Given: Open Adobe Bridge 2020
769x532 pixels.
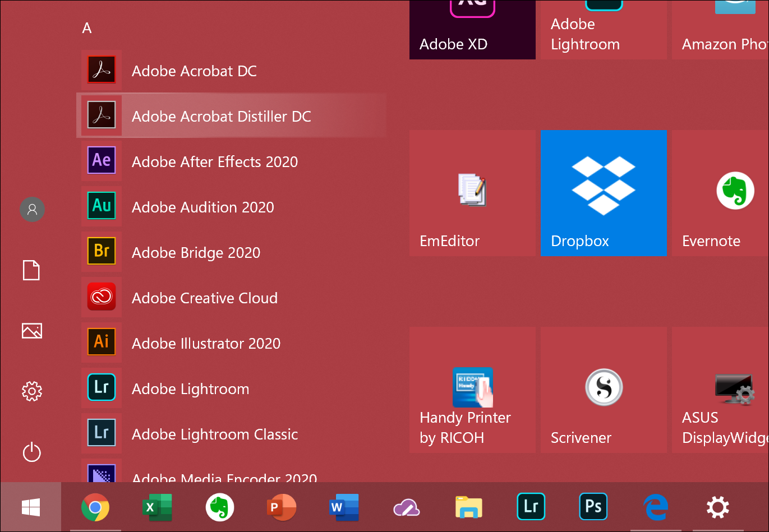Looking at the screenshot, I should (231, 252).
